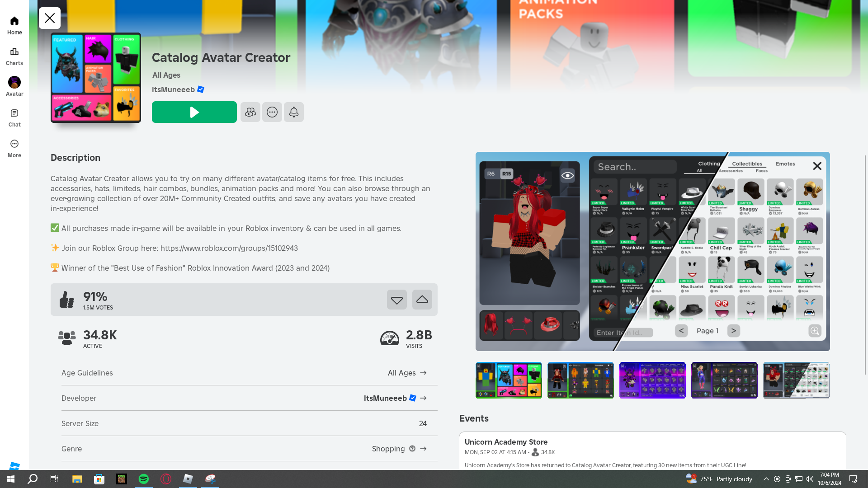Toggle the notification bell for this experience
The height and width of the screenshot is (488, 868).
pos(293,112)
